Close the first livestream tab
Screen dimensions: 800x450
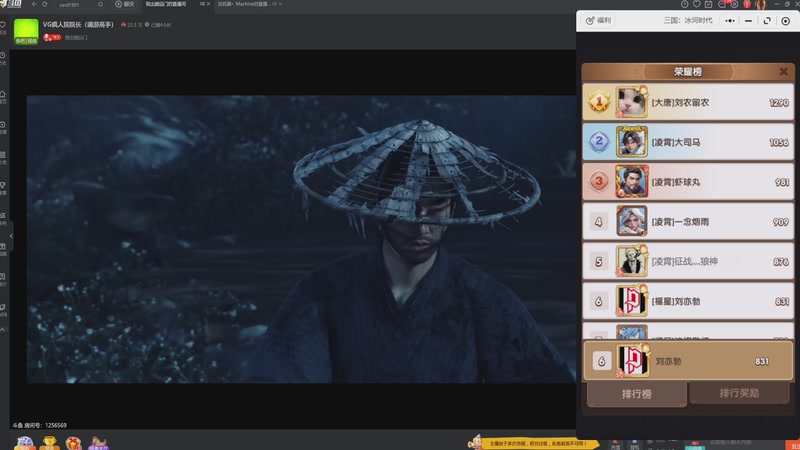click(208, 4)
